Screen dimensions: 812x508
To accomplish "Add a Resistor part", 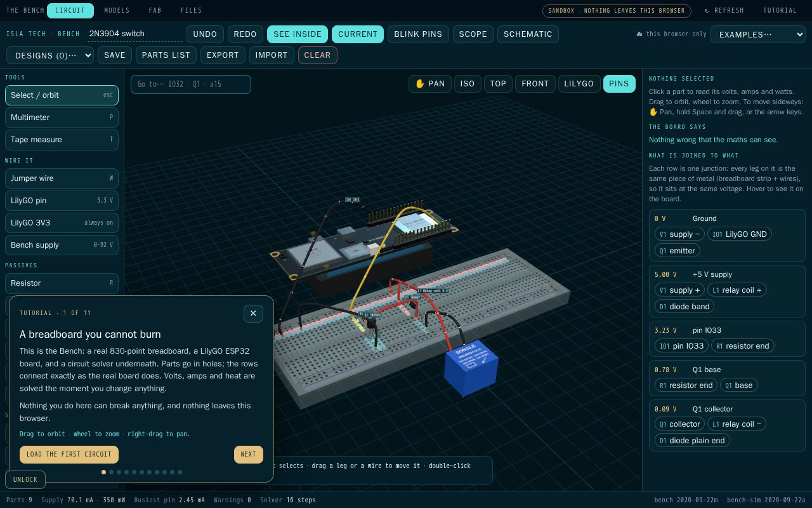I will click(62, 283).
